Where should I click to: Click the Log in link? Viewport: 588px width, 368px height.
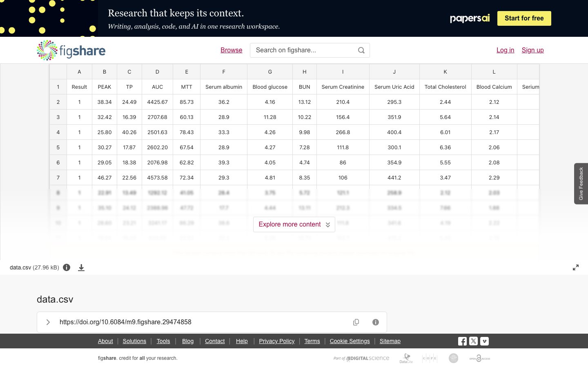click(505, 50)
